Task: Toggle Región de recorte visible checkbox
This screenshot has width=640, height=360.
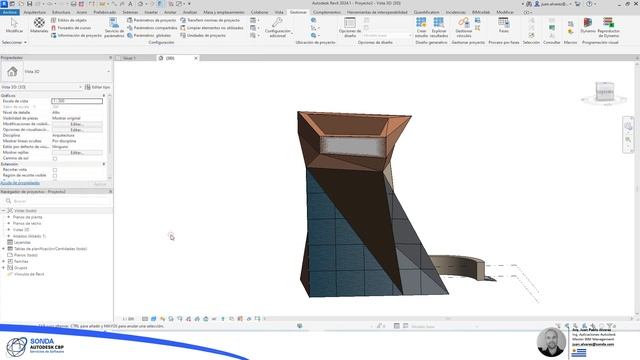Action: [55, 176]
